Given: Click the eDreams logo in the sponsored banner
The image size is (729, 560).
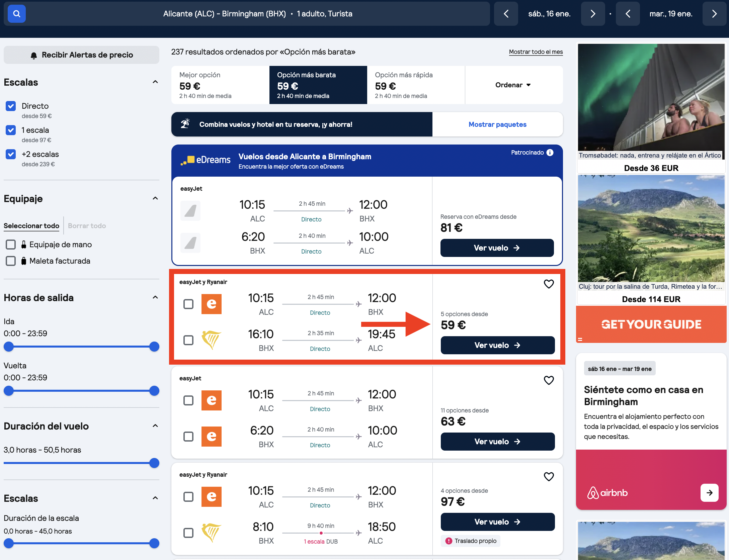Looking at the screenshot, I should pyautogui.click(x=206, y=160).
